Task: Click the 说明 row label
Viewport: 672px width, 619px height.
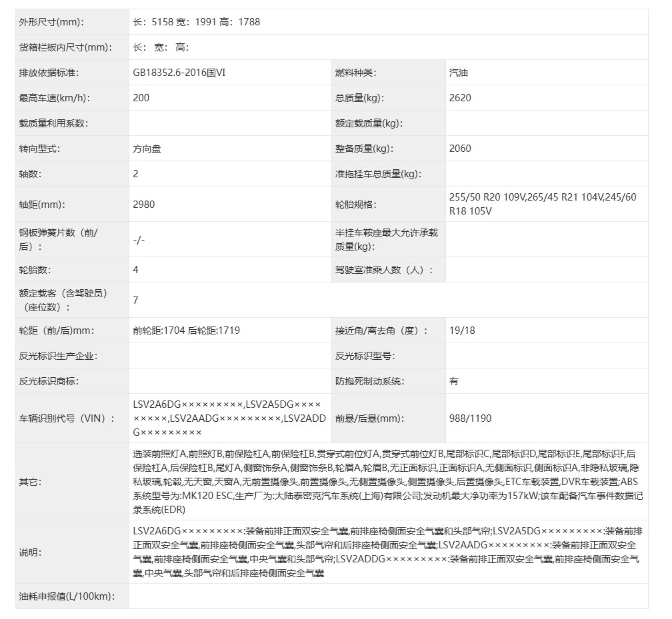Action: [30, 552]
